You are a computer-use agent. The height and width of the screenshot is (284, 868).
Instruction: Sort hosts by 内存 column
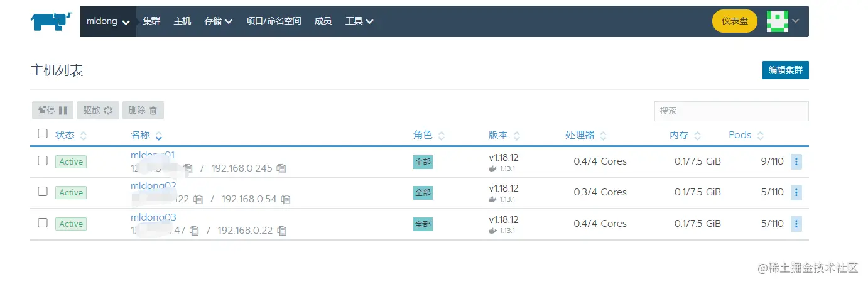click(x=685, y=135)
